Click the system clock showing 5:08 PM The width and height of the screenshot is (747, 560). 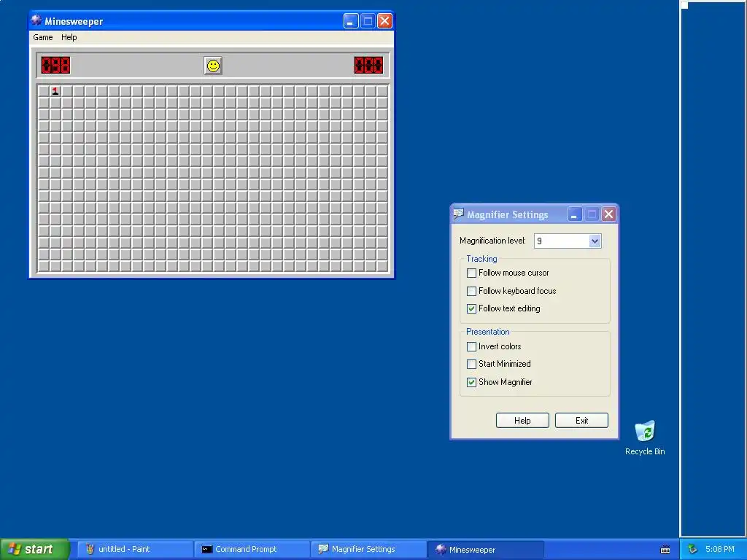click(720, 550)
